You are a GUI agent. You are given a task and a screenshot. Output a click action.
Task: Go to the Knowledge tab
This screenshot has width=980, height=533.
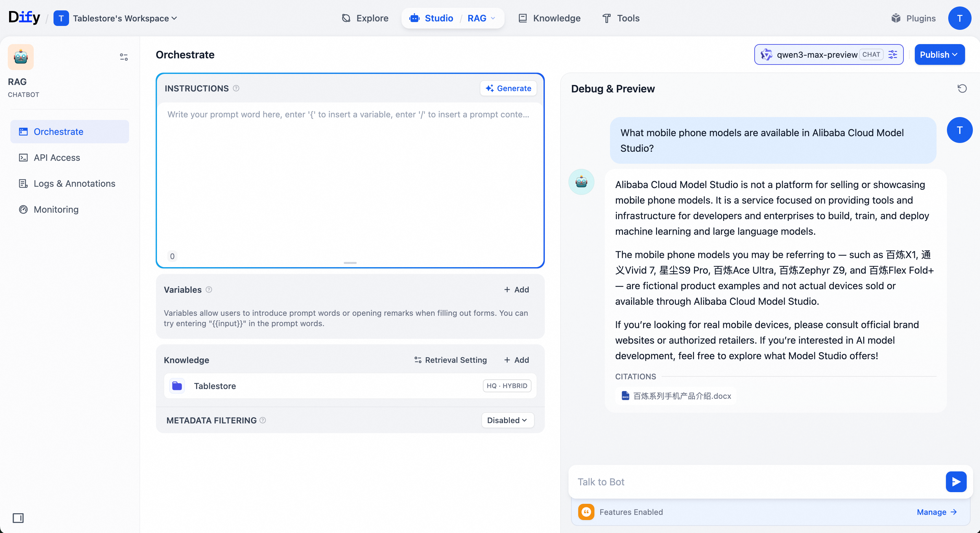pos(549,18)
